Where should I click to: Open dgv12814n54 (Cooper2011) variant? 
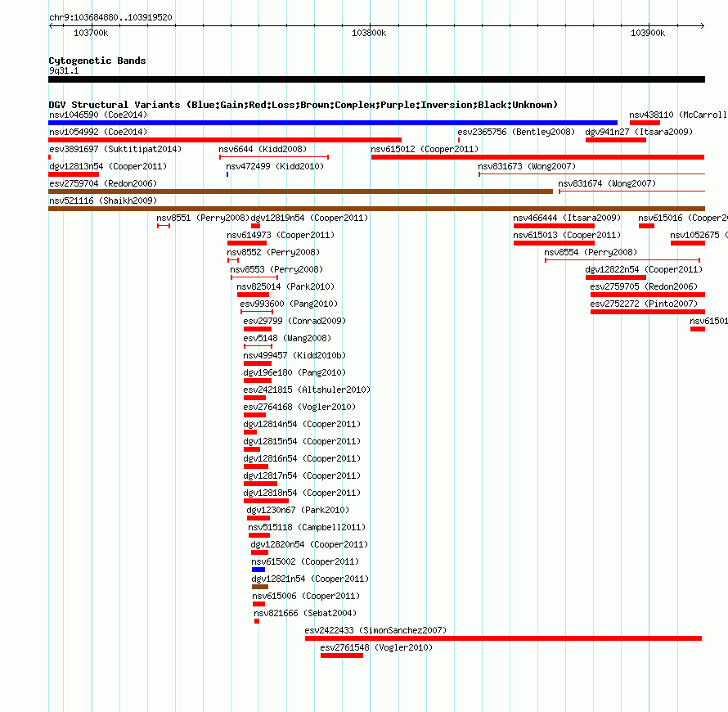point(302,424)
